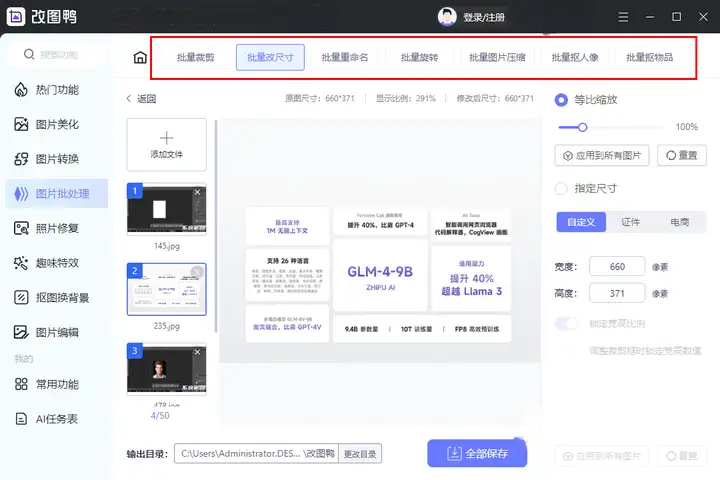
Task: Open 批量图片压缩 tab
Action: 497,57
